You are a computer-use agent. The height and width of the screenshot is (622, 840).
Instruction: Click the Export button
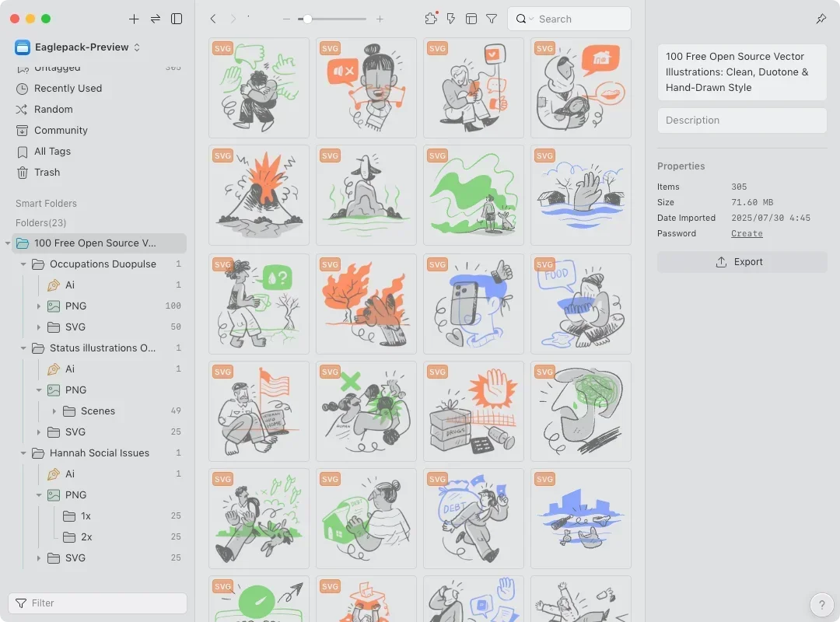(x=742, y=262)
